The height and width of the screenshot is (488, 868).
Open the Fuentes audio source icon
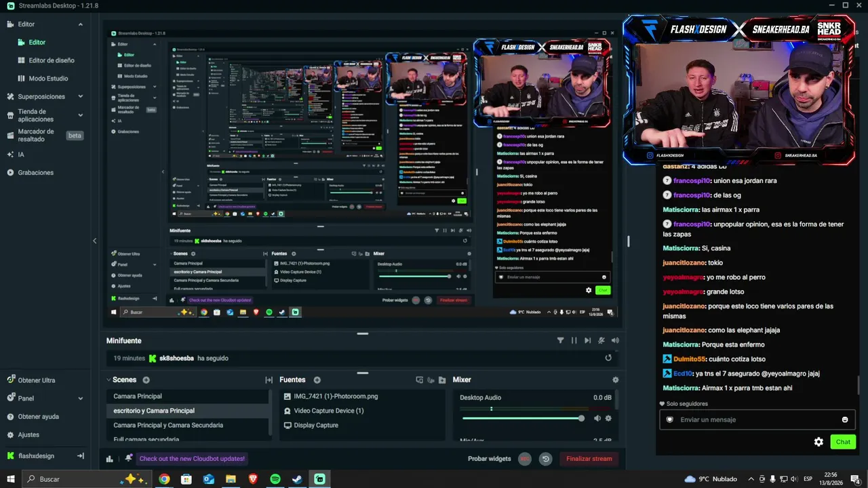(x=431, y=380)
